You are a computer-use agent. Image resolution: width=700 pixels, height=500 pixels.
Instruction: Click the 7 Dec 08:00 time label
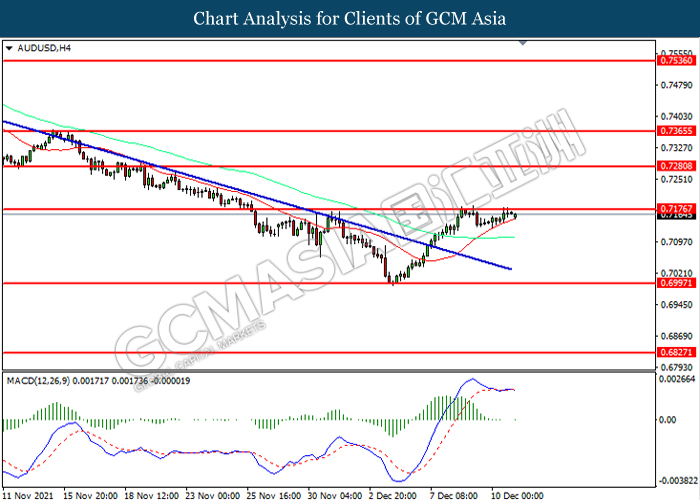point(454,495)
